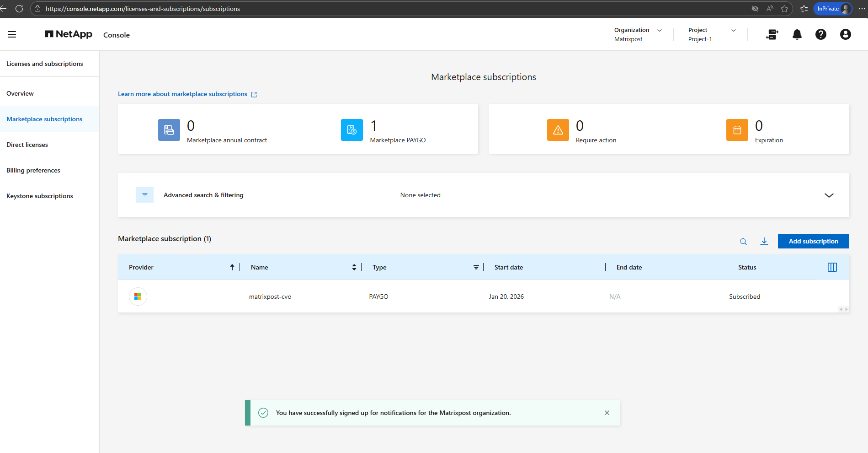Open the hamburger navigation menu
The width and height of the screenshot is (868, 453).
[x=12, y=34]
